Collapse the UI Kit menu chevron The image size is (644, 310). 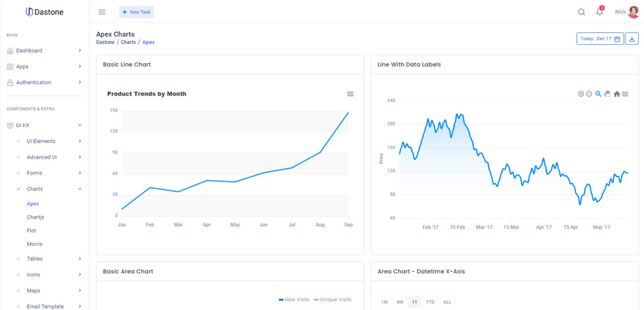point(80,125)
